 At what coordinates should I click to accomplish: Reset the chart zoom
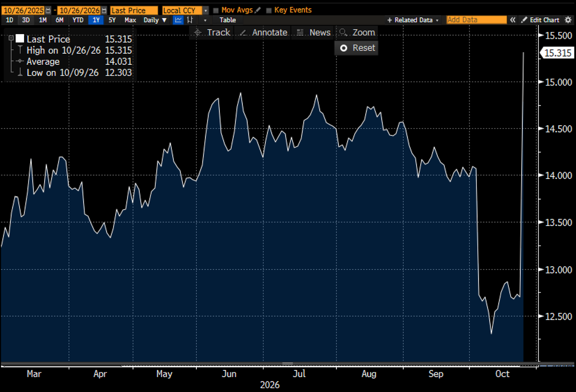[x=357, y=48]
